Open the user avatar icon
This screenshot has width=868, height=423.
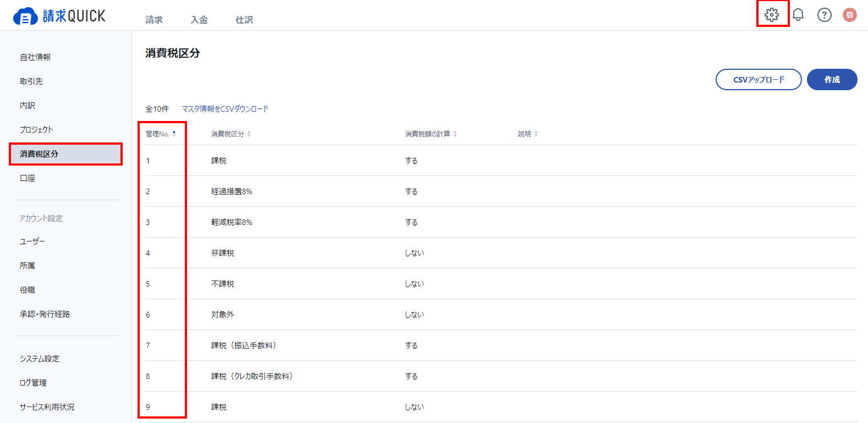pos(850,15)
